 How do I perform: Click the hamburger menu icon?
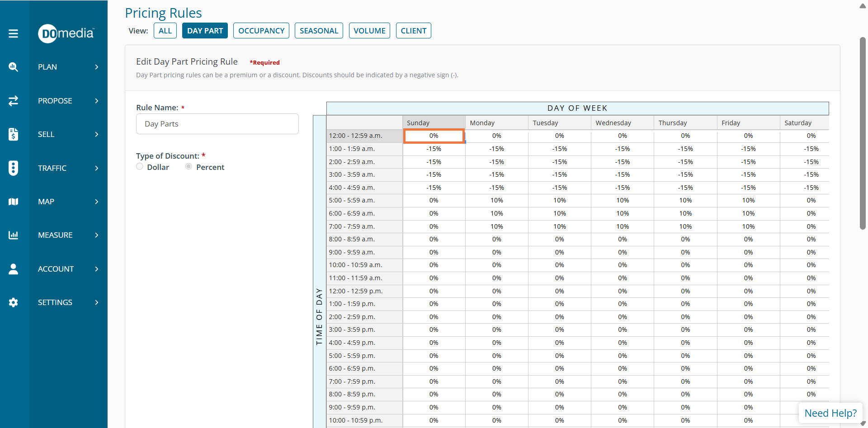14,33
